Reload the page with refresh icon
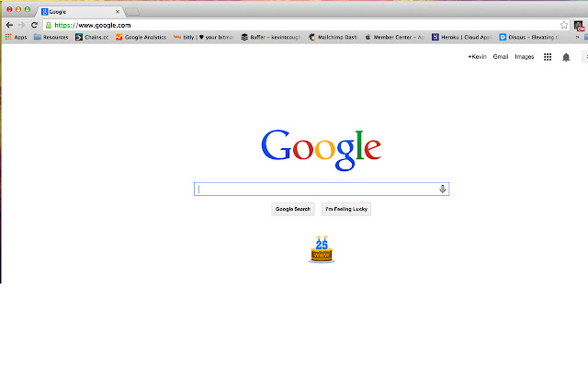The height and width of the screenshot is (368, 588). pyautogui.click(x=34, y=25)
